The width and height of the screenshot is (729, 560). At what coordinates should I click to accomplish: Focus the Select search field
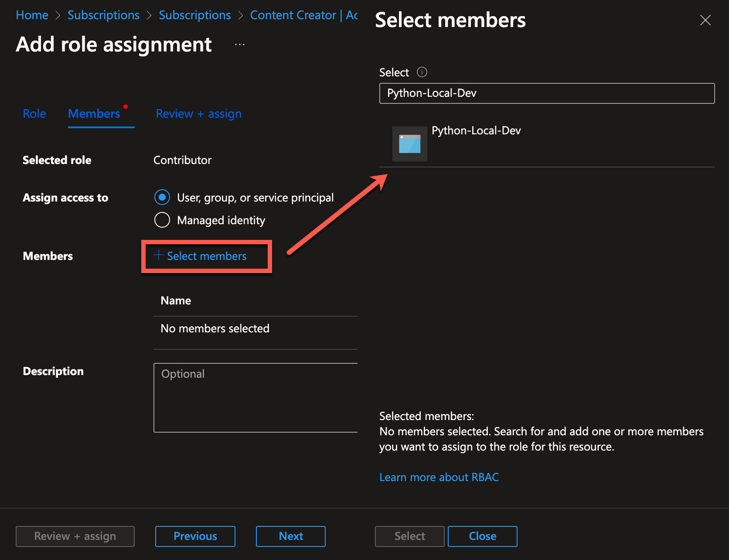pyautogui.click(x=547, y=93)
